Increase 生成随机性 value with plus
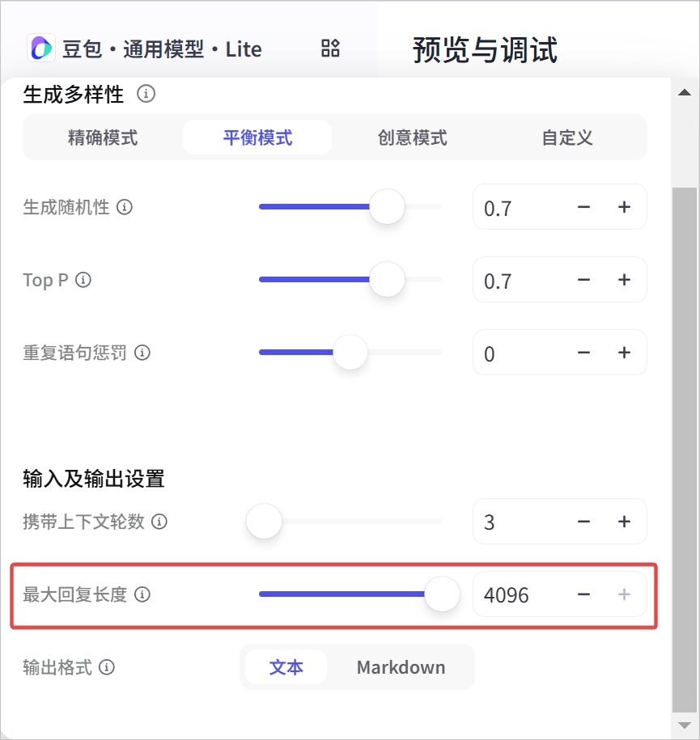This screenshot has width=700, height=740. pos(624,207)
